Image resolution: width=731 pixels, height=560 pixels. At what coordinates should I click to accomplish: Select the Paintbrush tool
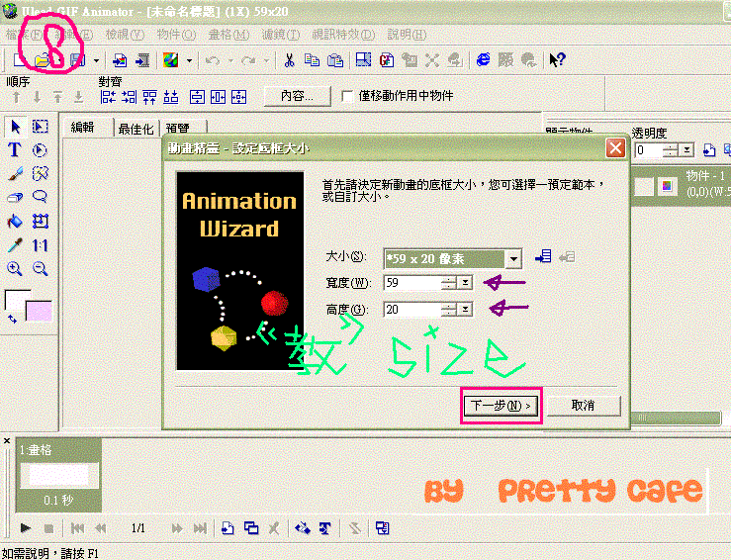[15, 174]
